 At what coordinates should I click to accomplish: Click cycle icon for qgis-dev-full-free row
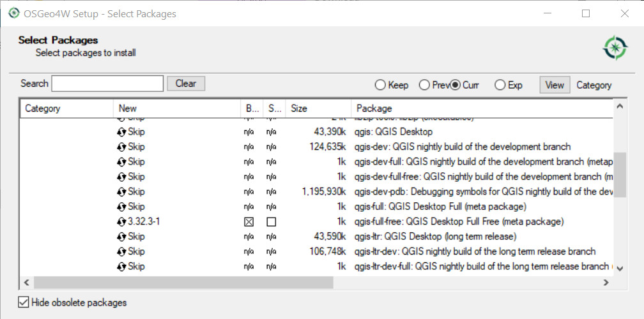[x=121, y=177]
